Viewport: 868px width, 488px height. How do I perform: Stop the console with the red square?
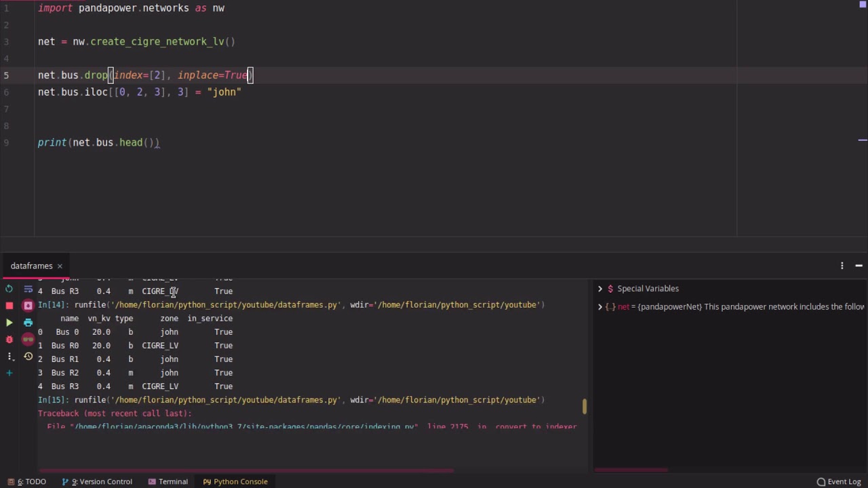click(x=9, y=306)
